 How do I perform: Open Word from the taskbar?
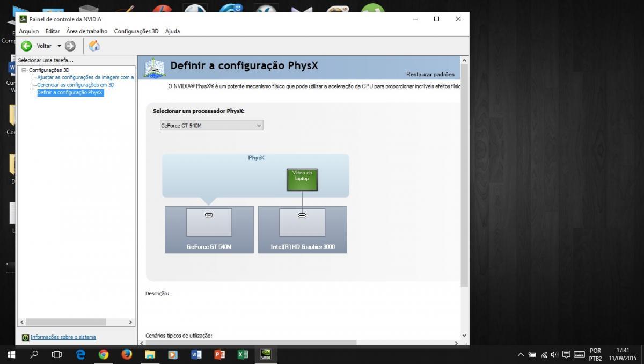[196, 354]
